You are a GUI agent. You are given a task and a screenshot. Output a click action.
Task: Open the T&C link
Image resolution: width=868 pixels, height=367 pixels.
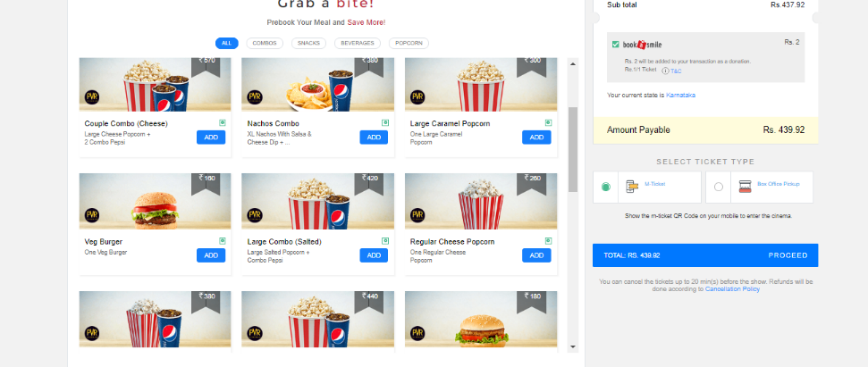[676, 71]
